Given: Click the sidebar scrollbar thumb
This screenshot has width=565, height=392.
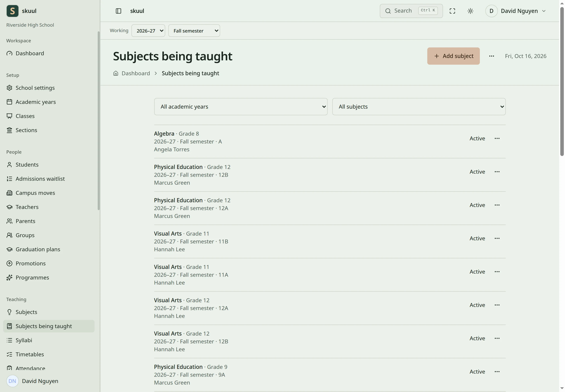Looking at the screenshot, I should (99, 120).
